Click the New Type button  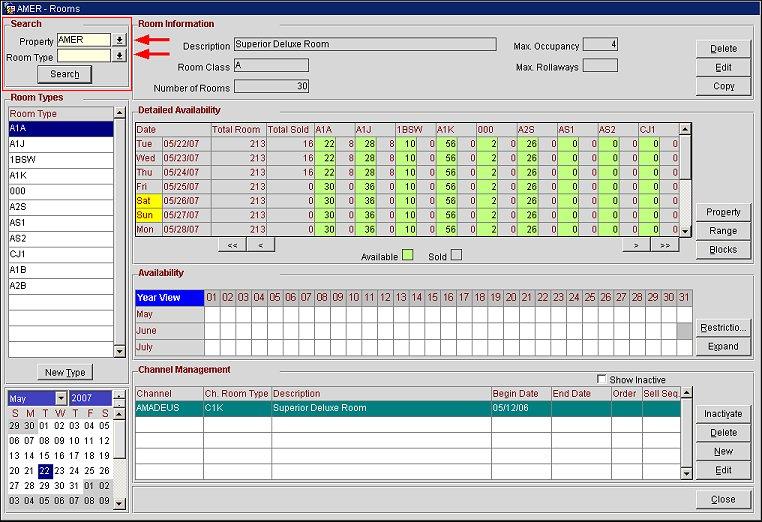[x=67, y=372]
